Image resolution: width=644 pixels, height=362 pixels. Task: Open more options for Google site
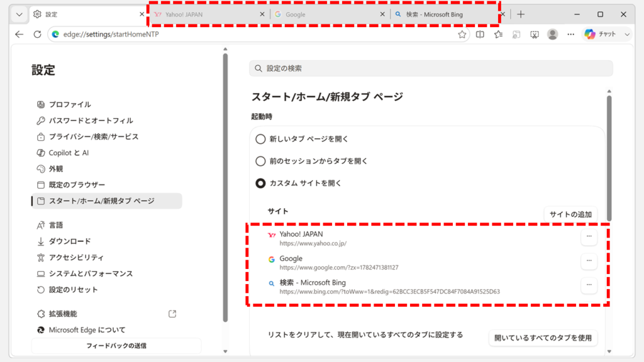coord(589,261)
